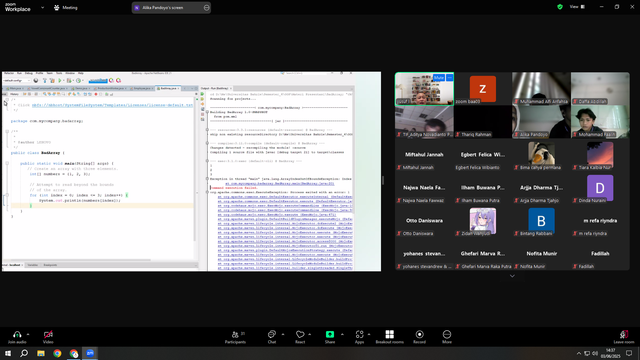Open the first Chrome icon in the taskbar
This screenshot has height=360, width=640.
click(x=57, y=353)
